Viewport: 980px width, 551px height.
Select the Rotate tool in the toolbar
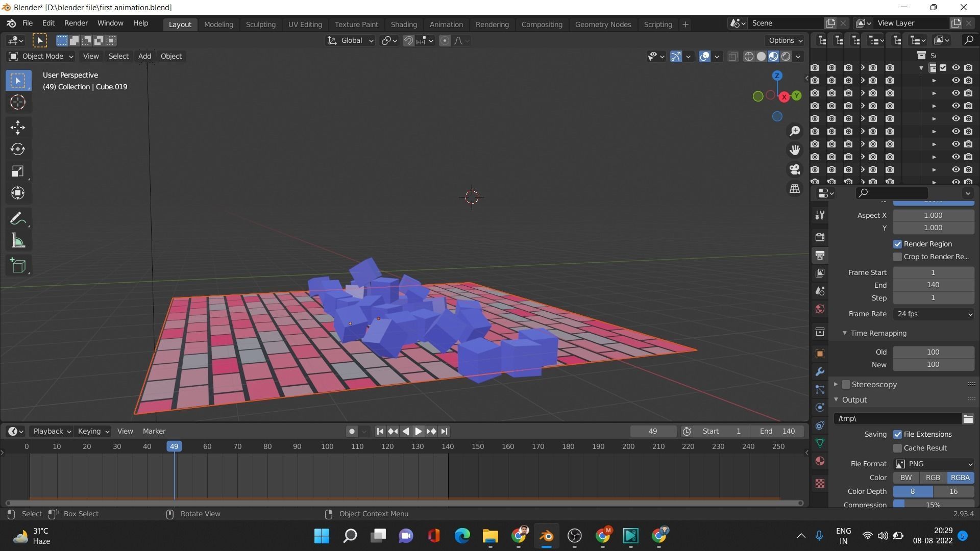tap(18, 149)
